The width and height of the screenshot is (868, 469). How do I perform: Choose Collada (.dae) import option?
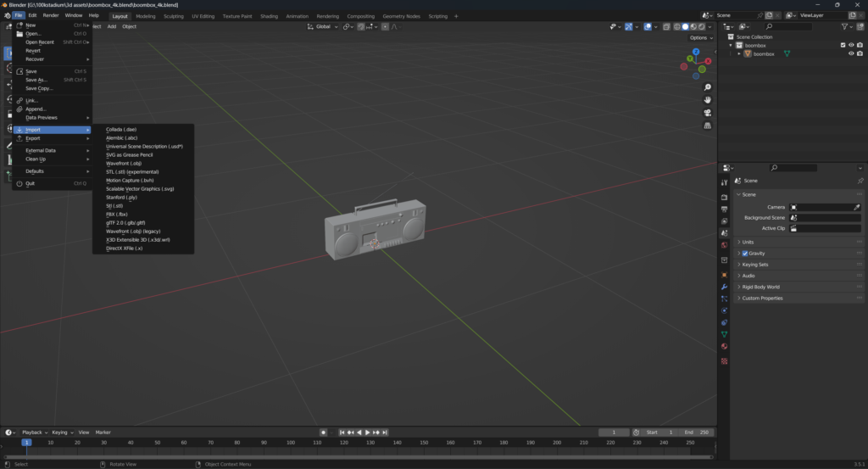pos(143,130)
